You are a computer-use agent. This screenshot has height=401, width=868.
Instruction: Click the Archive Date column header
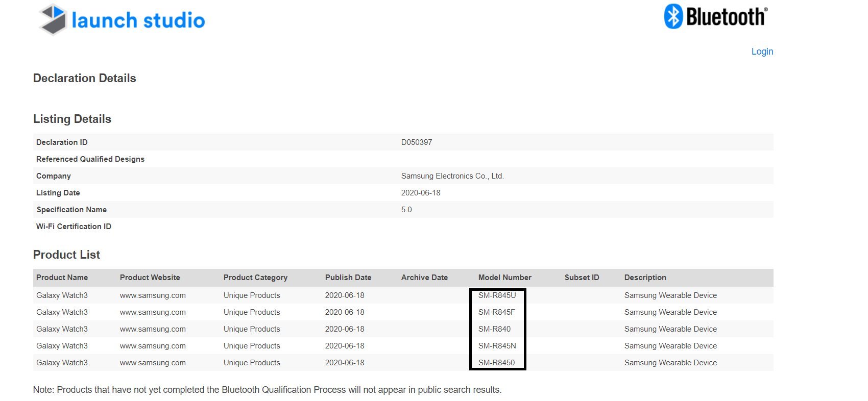[424, 278]
